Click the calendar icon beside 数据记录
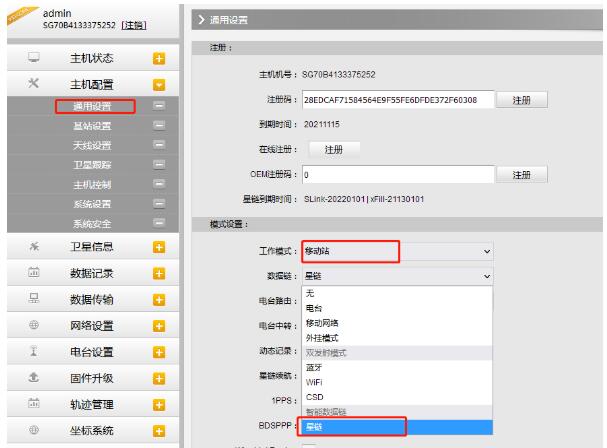 point(34,272)
